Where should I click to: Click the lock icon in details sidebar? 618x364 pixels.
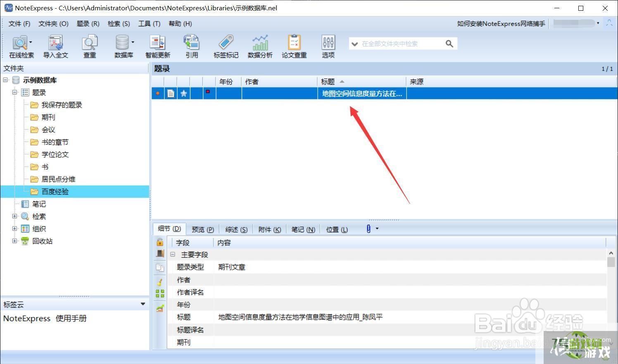(x=160, y=242)
